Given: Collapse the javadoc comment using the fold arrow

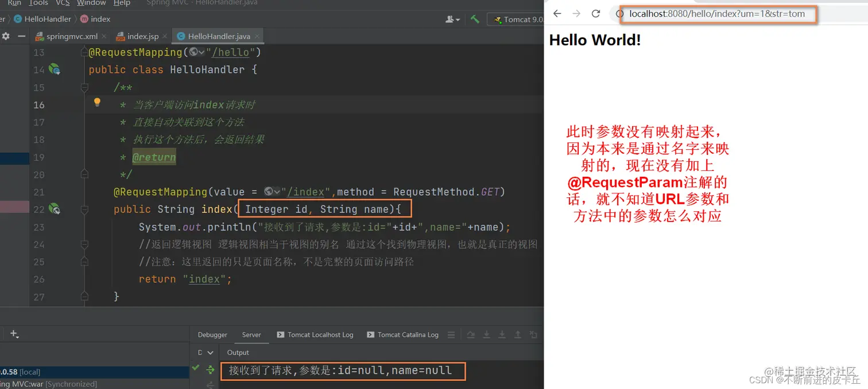Looking at the screenshot, I should (x=84, y=88).
